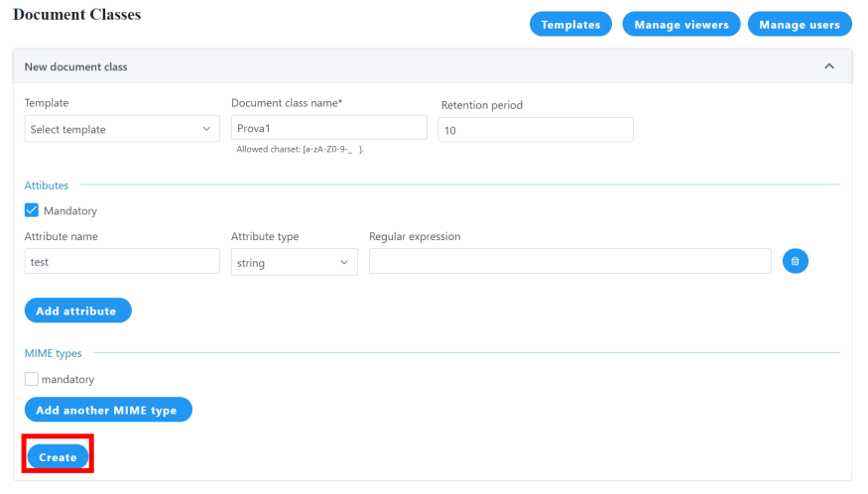Focus the Document class name field
868x494 pixels.
coord(328,128)
